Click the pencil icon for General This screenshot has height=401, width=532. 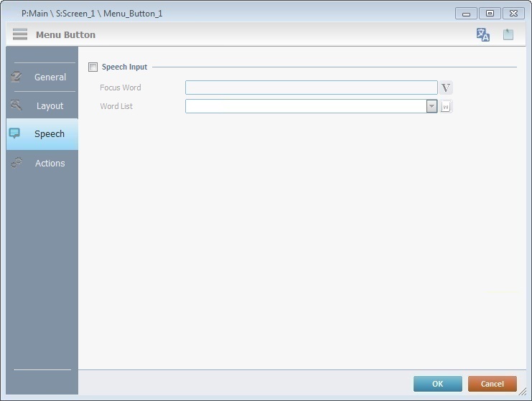[17, 77]
